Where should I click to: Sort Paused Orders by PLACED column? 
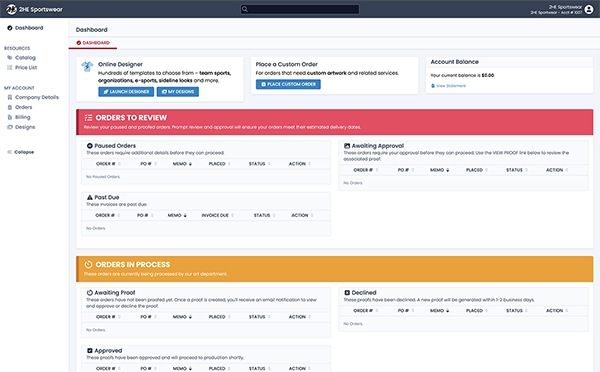(220, 164)
